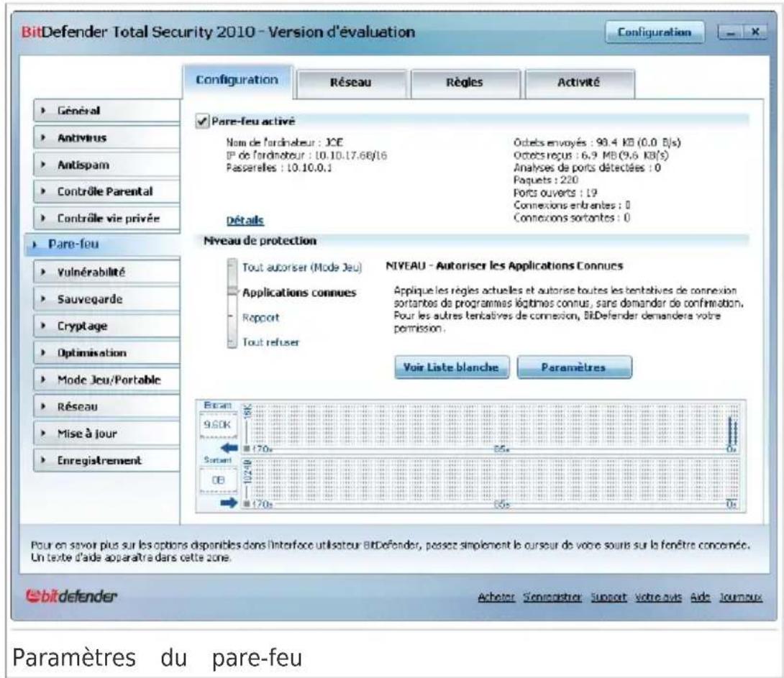Open the Journaux link
Image resolution: width=784 pixels, height=678 pixels.
click(x=741, y=597)
